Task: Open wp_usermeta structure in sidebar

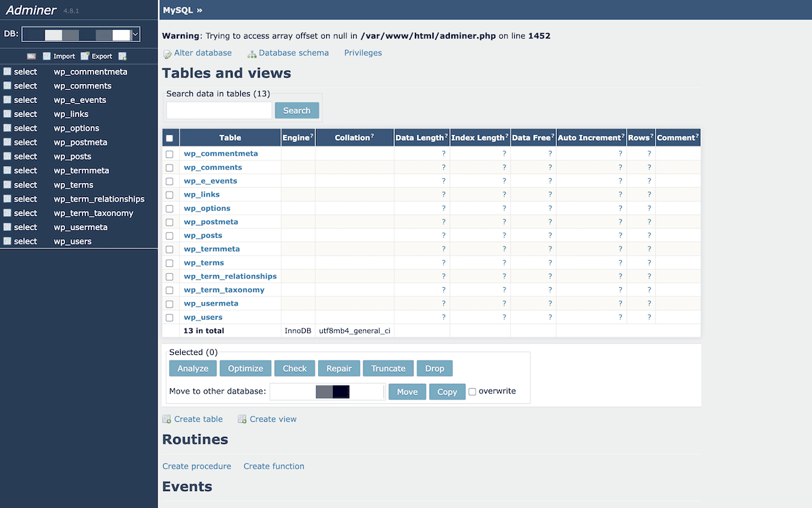Action: click(81, 228)
